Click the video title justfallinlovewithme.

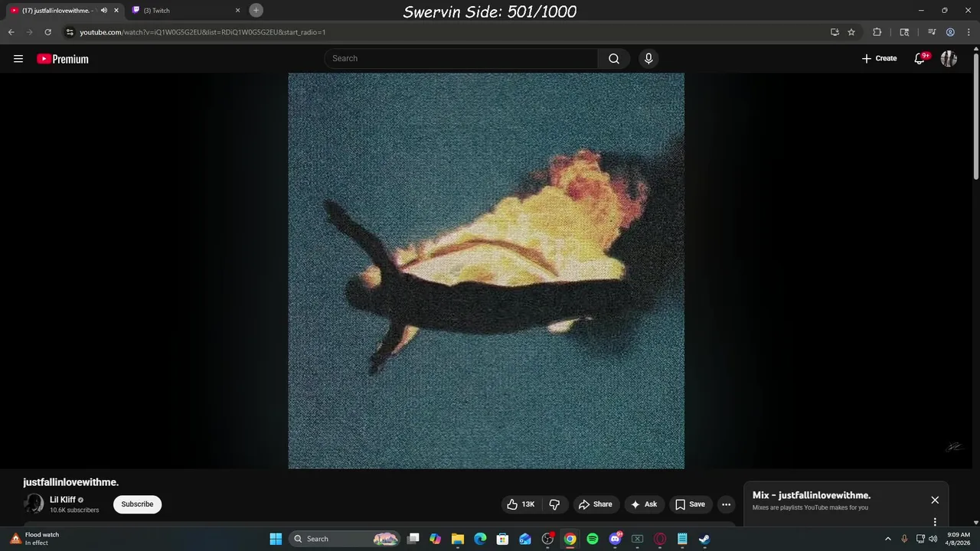pyautogui.click(x=71, y=482)
